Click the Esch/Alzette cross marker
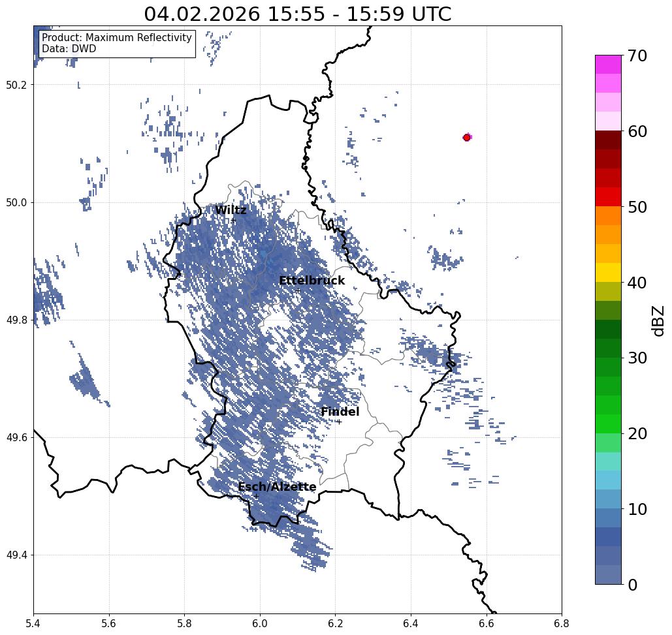The image size is (672, 635). (x=256, y=496)
